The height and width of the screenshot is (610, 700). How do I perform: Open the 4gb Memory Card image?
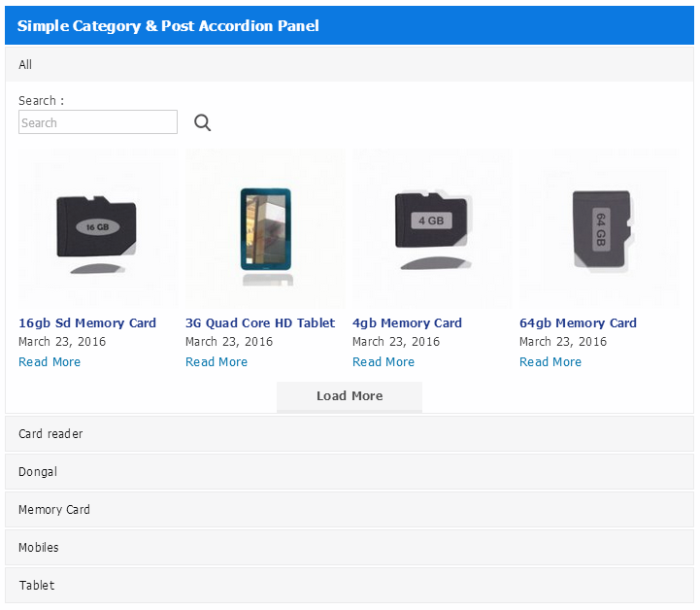click(433, 228)
